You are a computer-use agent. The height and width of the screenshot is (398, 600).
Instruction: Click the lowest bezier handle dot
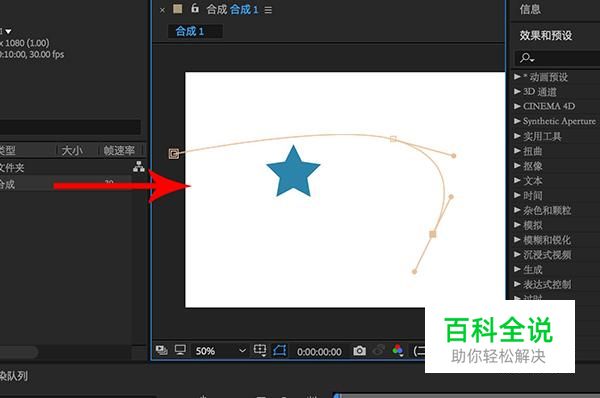click(414, 272)
